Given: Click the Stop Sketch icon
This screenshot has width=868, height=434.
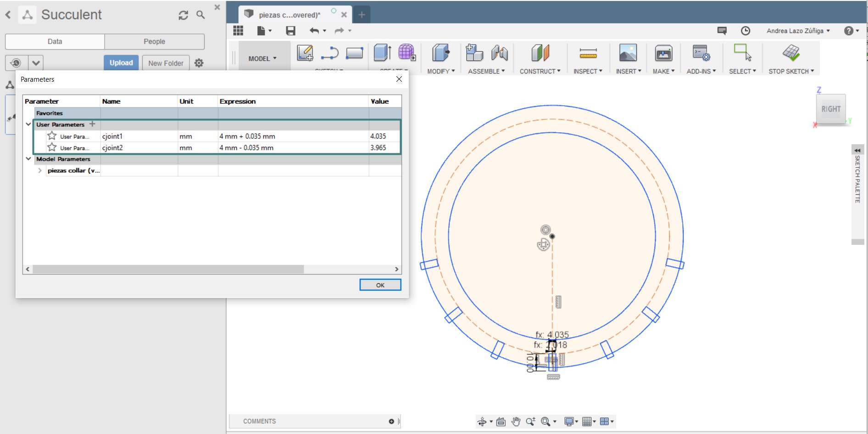Looking at the screenshot, I should [791, 53].
